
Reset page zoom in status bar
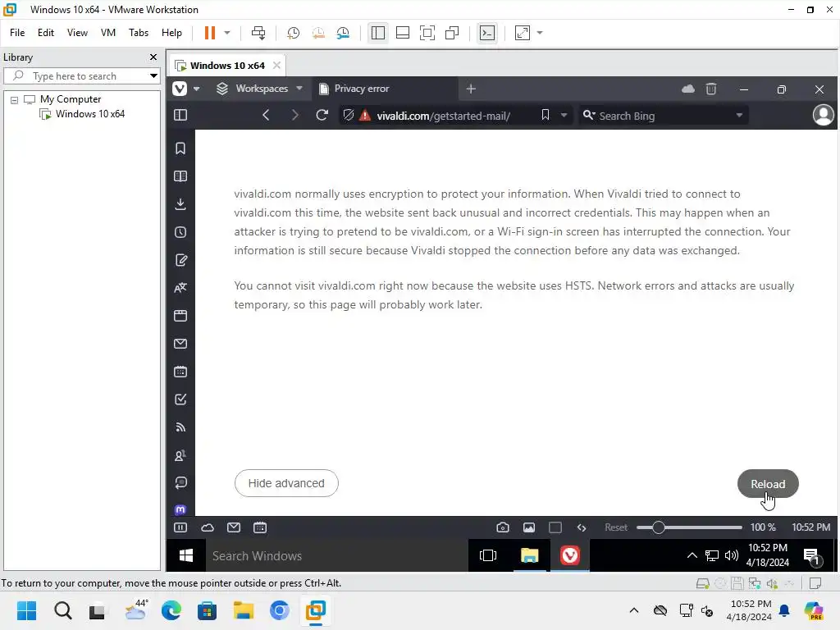click(615, 527)
